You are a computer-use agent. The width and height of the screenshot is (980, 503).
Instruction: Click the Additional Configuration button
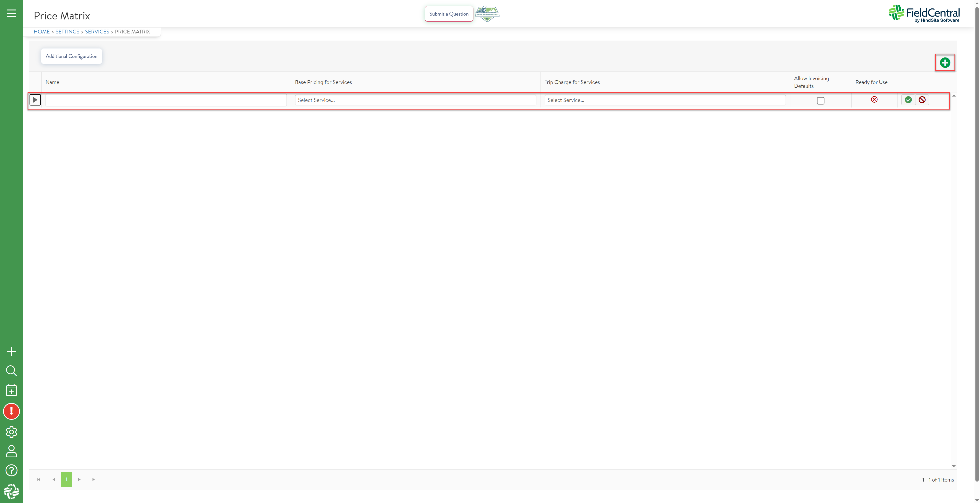pyautogui.click(x=71, y=56)
